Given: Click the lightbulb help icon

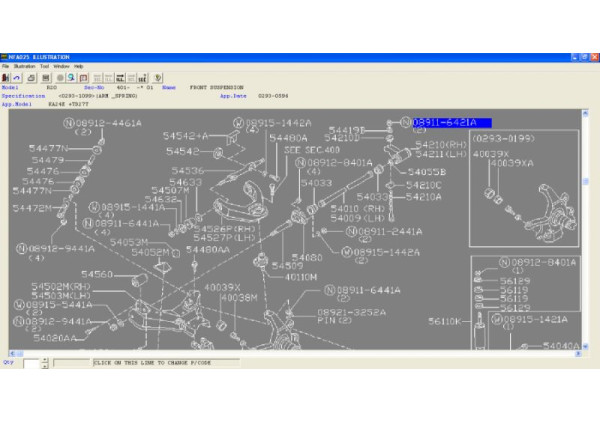Looking at the screenshot, I should [157, 76].
